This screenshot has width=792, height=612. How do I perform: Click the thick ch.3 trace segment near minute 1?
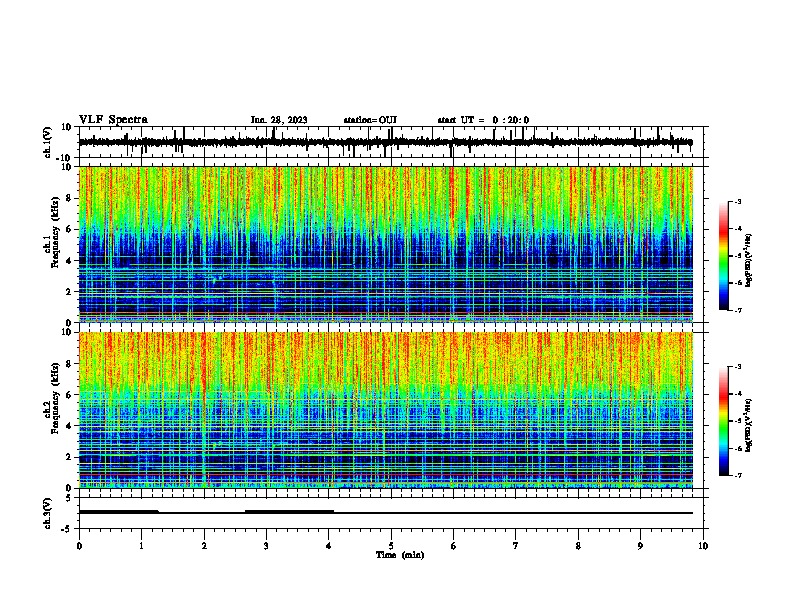tap(119, 512)
